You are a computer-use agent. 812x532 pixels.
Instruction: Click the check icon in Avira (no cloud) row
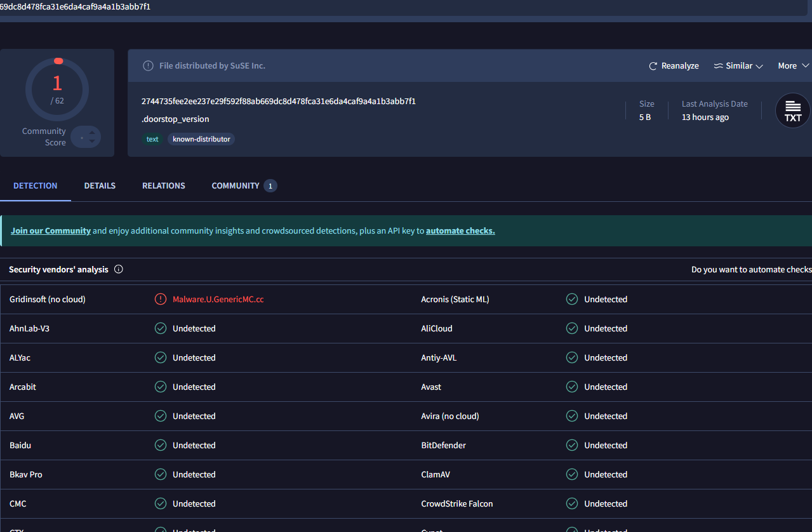[572, 416]
